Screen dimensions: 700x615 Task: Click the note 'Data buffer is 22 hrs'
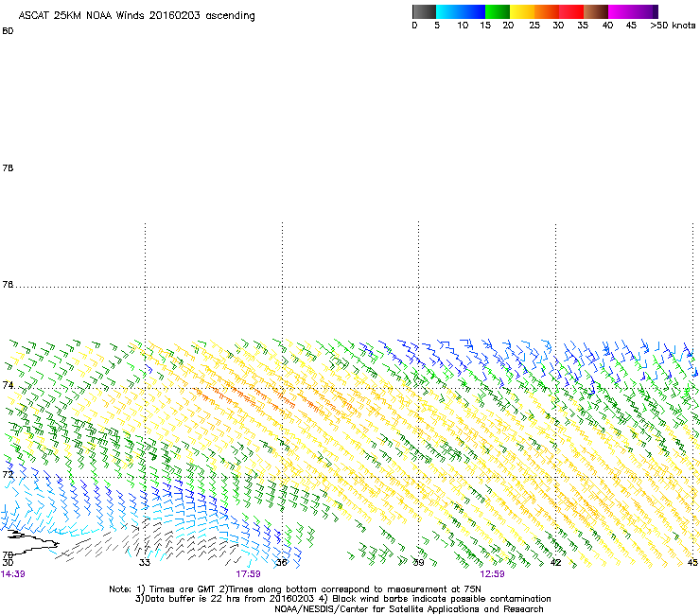pyautogui.click(x=190, y=599)
